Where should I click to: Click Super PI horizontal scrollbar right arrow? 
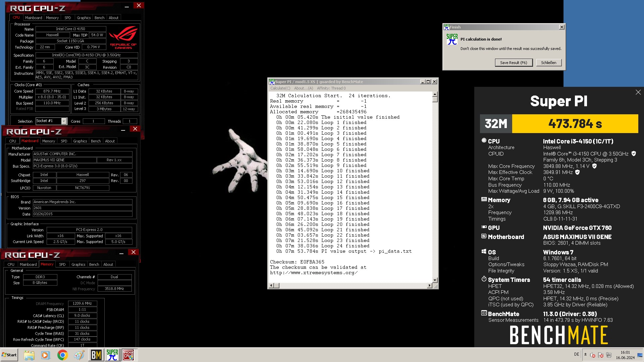tap(430, 286)
